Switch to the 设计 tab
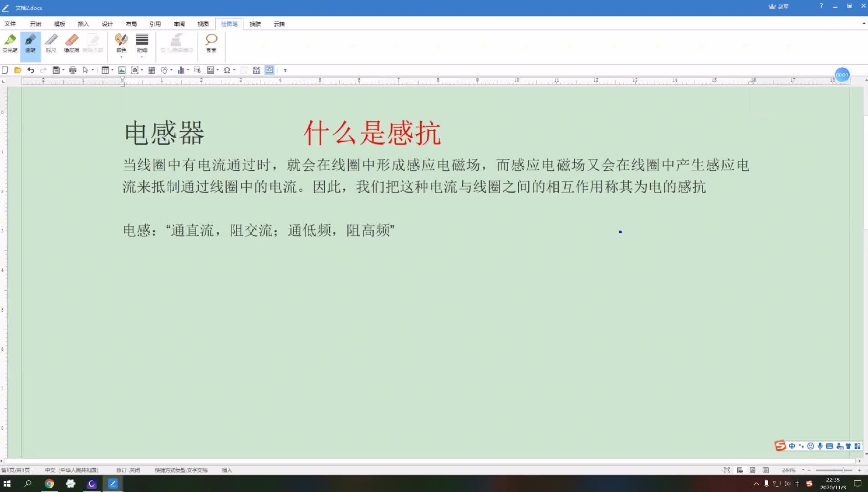This screenshot has height=492, width=868. tap(107, 24)
